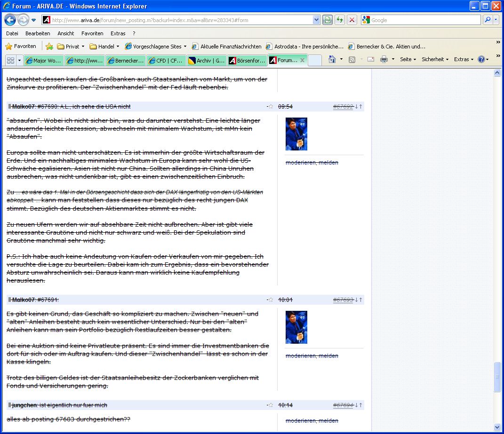
Task: Switch to the Major Wo... tab
Action: click(44, 60)
